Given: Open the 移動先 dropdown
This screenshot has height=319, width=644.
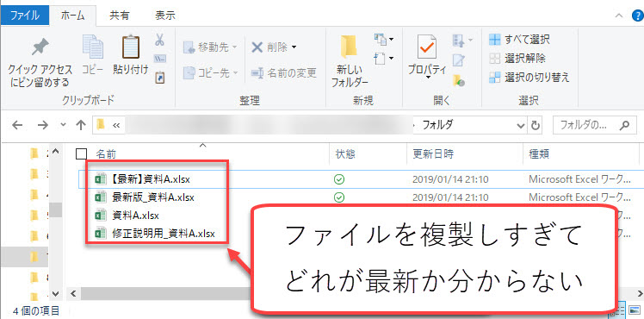Looking at the screenshot, I should 210,47.
